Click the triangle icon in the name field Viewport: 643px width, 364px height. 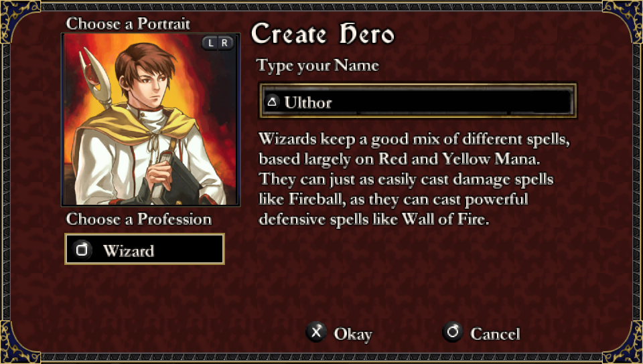coord(272,102)
